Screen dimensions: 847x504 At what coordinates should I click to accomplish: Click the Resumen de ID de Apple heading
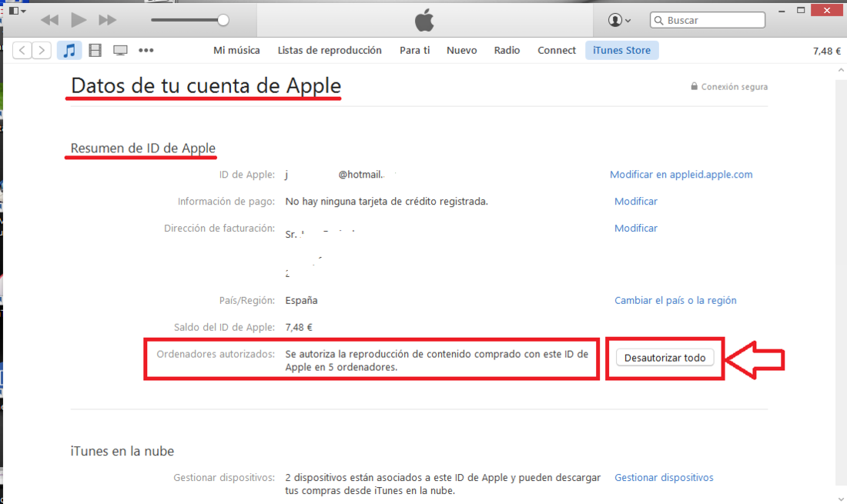tap(143, 148)
